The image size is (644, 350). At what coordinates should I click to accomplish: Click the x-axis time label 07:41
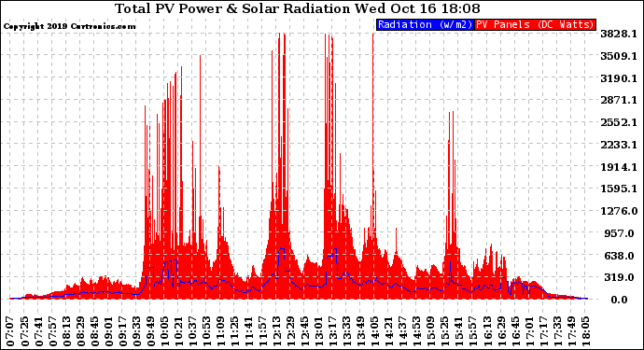click(38, 331)
